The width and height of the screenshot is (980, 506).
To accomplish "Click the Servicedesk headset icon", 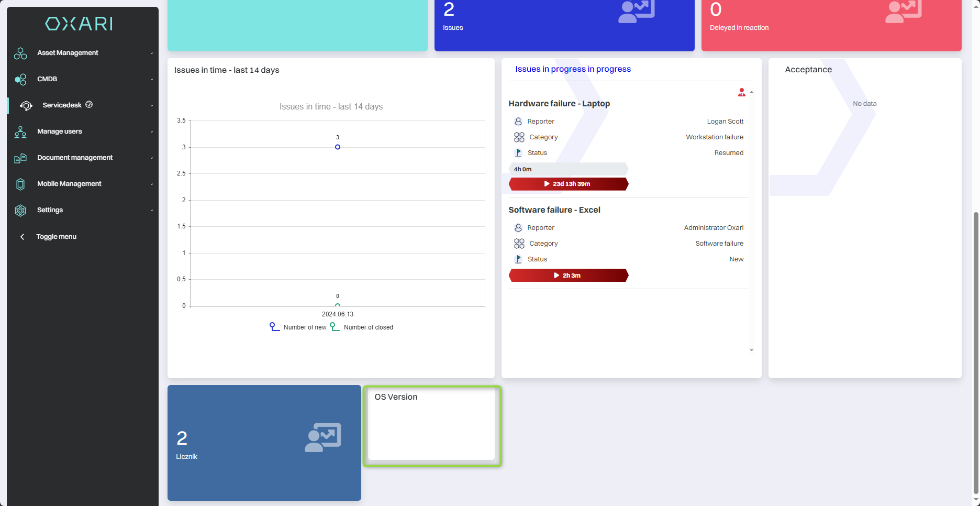I will pos(26,106).
